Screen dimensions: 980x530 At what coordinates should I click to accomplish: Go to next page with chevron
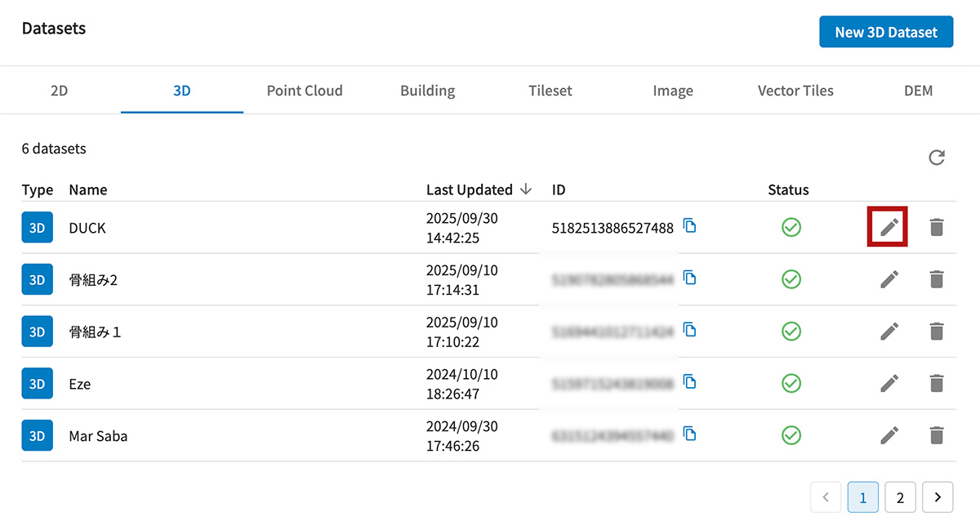coord(938,497)
